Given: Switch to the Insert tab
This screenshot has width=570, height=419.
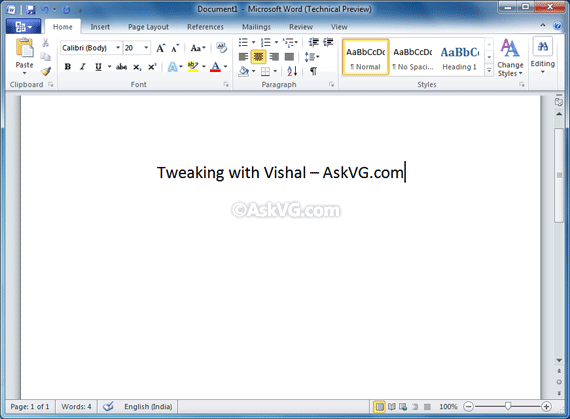Looking at the screenshot, I should [100, 27].
